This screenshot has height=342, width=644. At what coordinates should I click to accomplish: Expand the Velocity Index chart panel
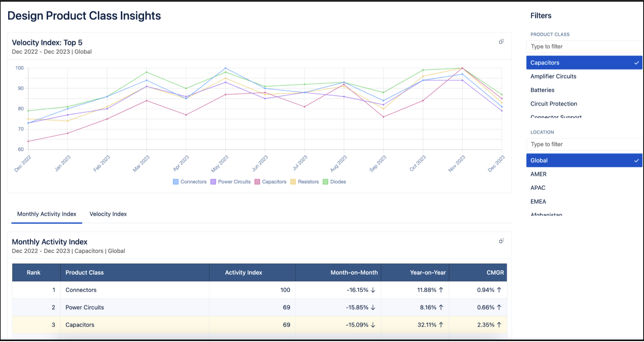point(501,41)
